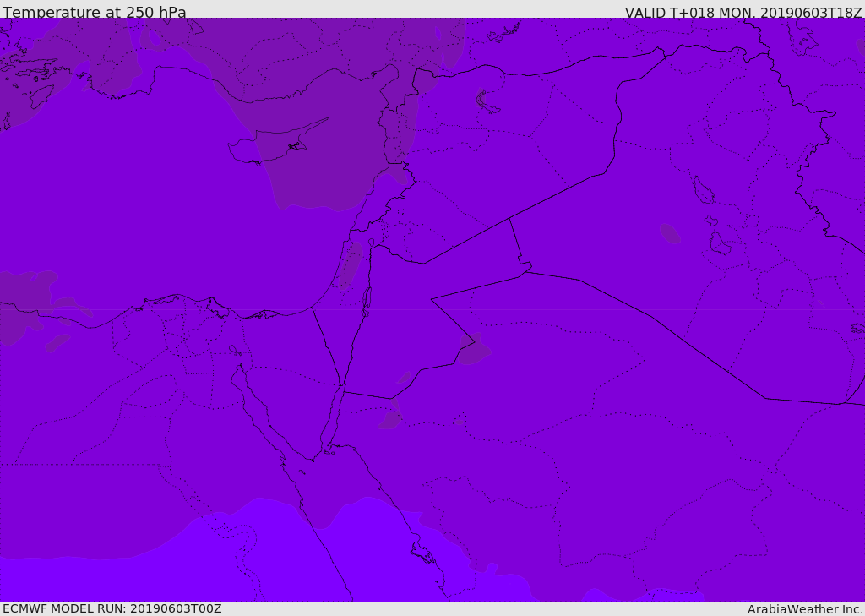The image size is (865, 616).
Task: Click the 'VALID T+018 MON. 20190603T18Z' label
Action: tap(743, 12)
